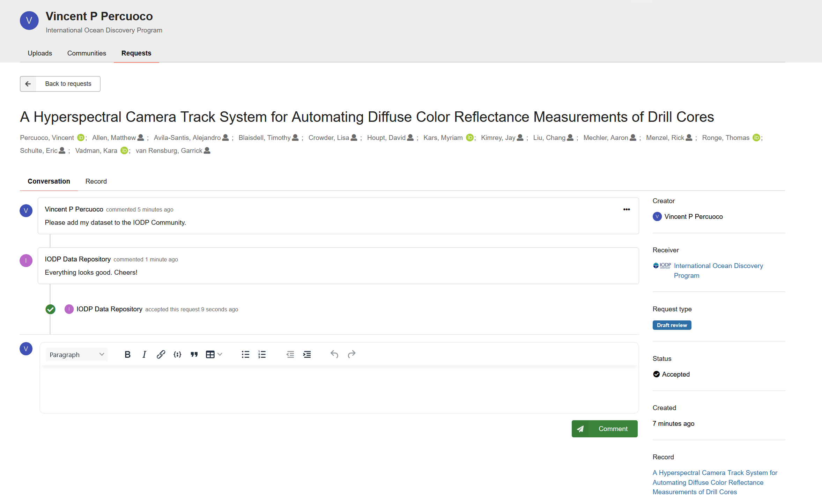Image resolution: width=822 pixels, height=504 pixels.
Task: Insert a link with the link icon
Action: point(161,355)
